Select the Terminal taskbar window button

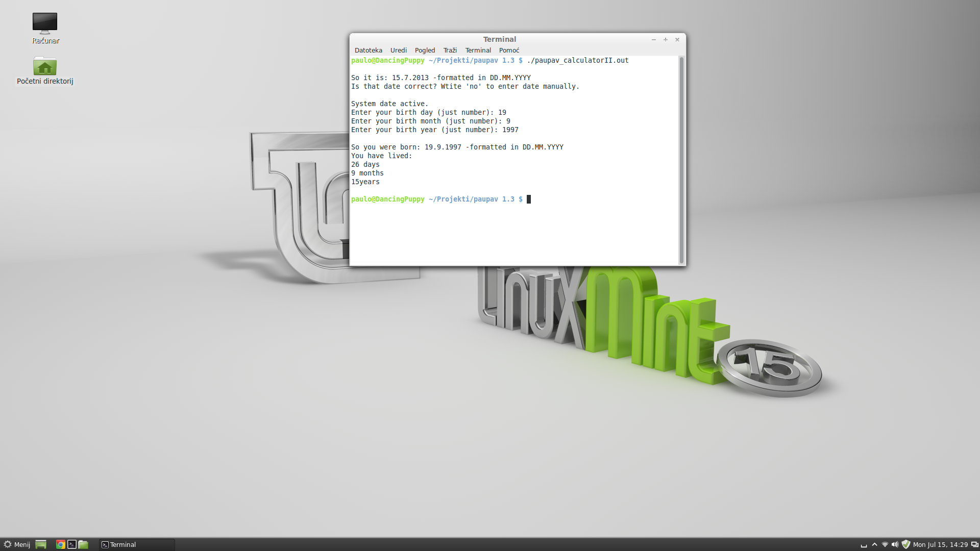(137, 544)
